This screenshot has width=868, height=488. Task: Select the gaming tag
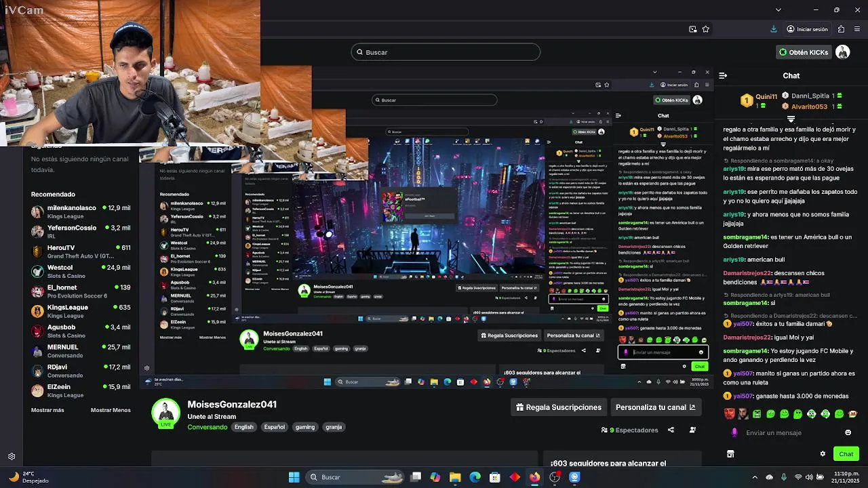tap(305, 427)
